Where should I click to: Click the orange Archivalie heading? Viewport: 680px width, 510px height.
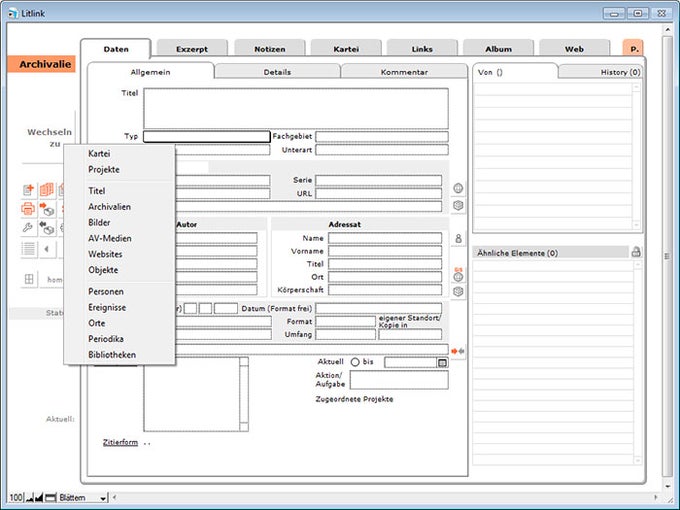pos(42,64)
